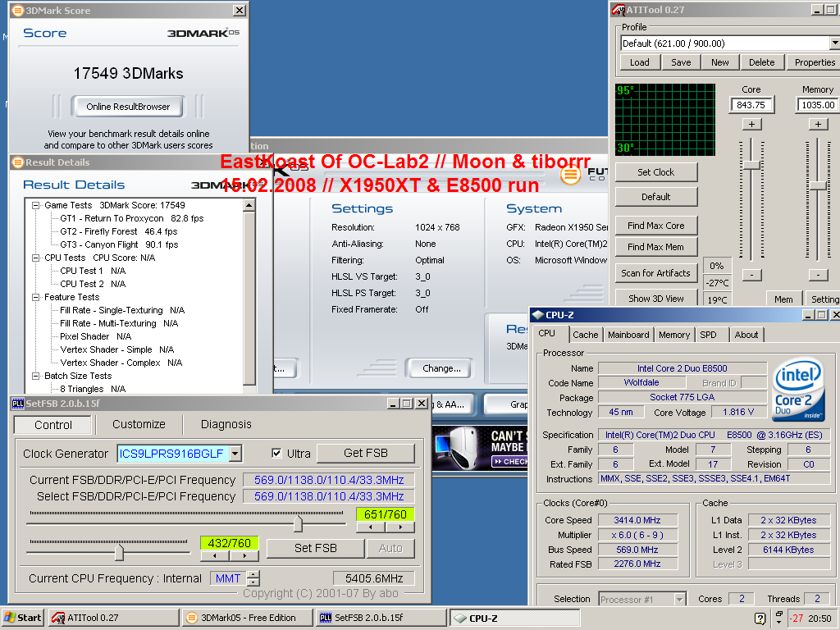
Task: Click the Delete profile button in ATITool
Action: (x=762, y=62)
